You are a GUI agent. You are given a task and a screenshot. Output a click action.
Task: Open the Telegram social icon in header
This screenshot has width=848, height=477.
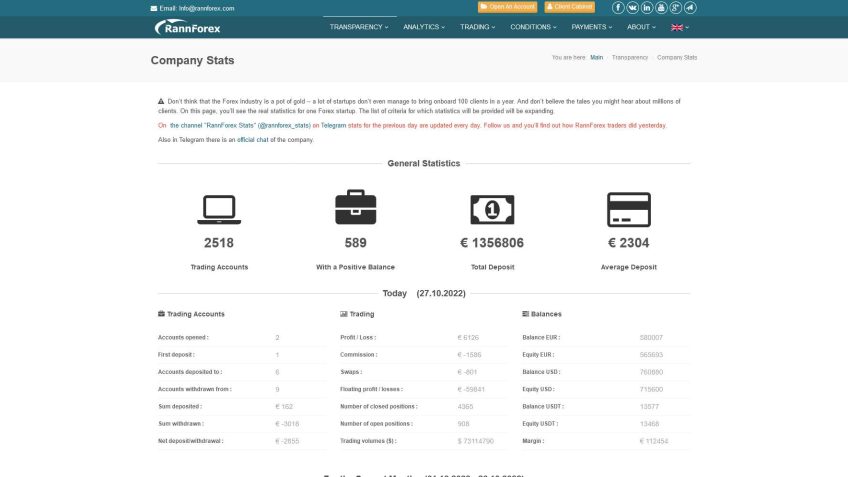coord(691,8)
